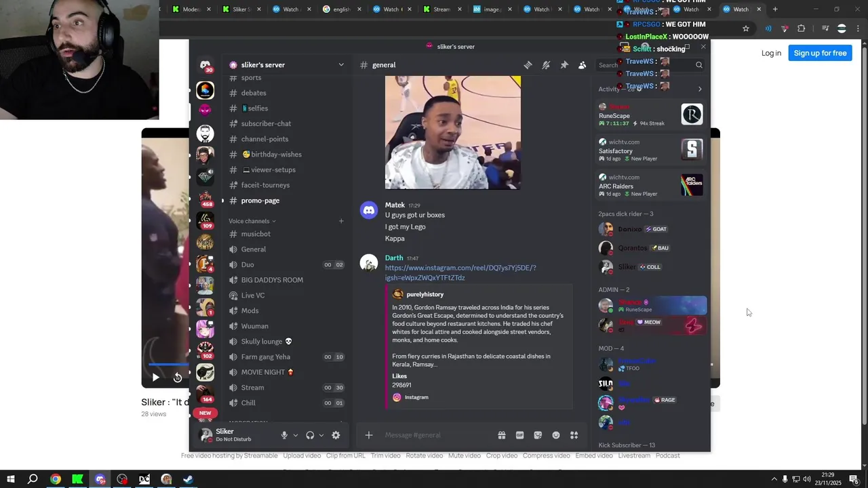Open the flight reacts GIF in chat
The width and height of the screenshot is (868, 488).
453,132
